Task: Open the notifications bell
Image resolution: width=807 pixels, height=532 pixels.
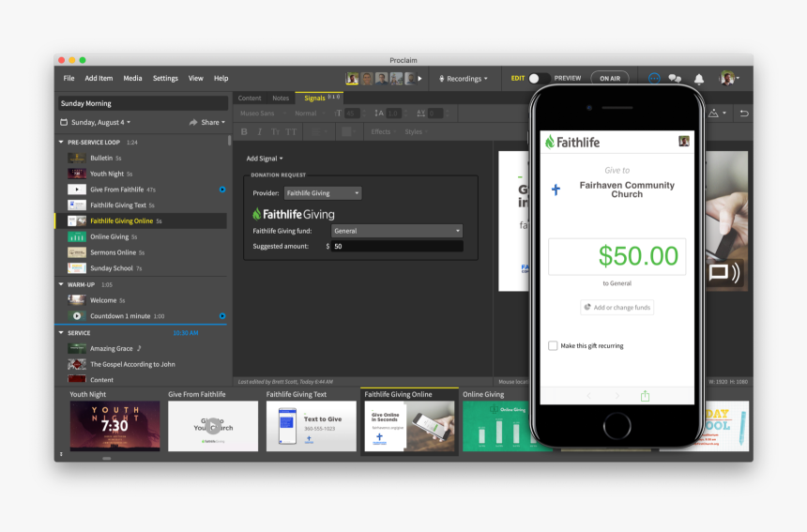Action: pos(699,79)
